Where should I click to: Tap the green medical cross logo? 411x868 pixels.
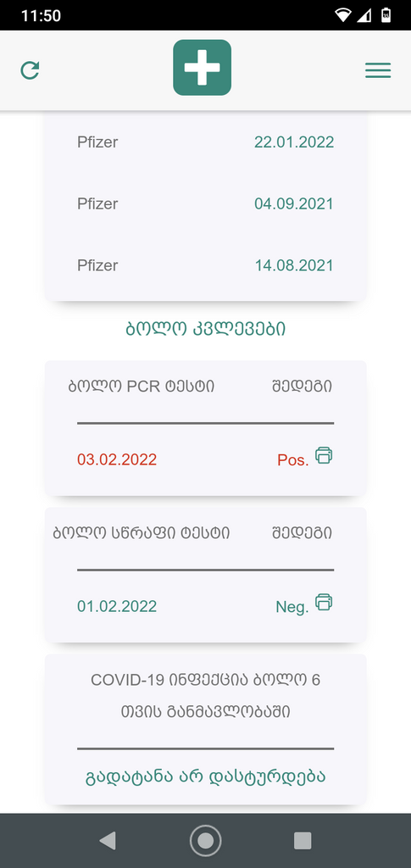click(x=202, y=68)
